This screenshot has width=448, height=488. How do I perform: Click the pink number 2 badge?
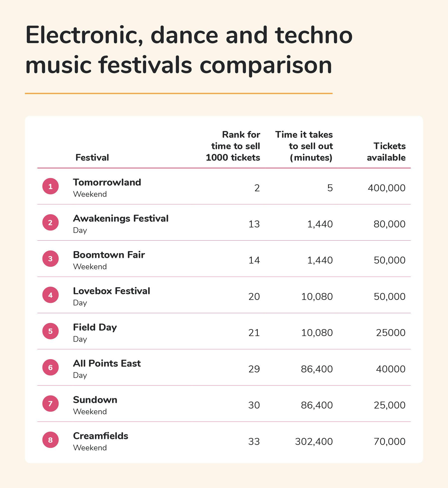[x=51, y=222]
